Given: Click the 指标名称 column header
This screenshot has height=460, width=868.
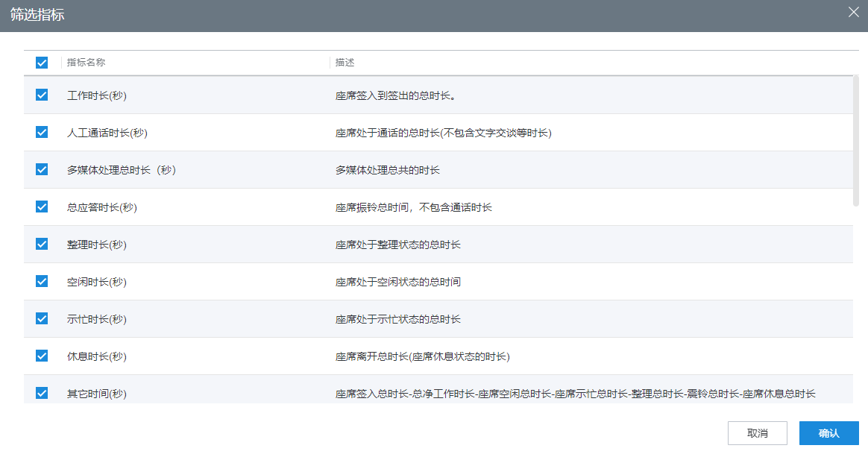Looking at the screenshot, I should 86,63.
